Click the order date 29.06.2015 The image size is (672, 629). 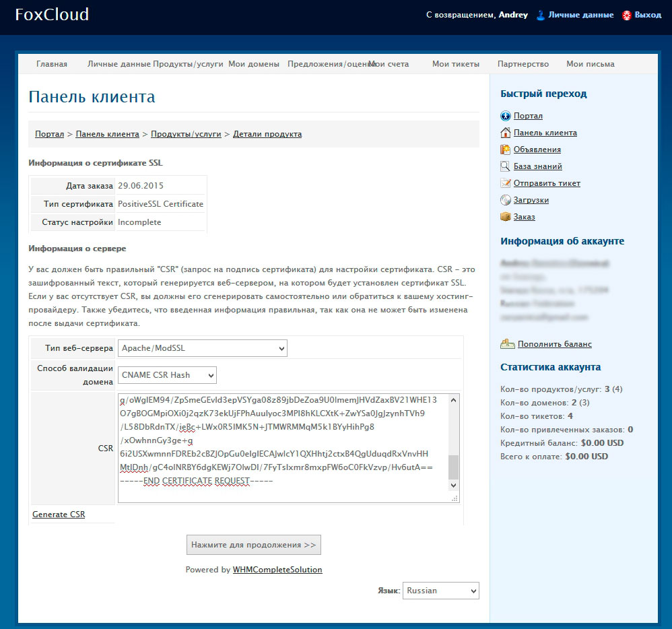(141, 186)
